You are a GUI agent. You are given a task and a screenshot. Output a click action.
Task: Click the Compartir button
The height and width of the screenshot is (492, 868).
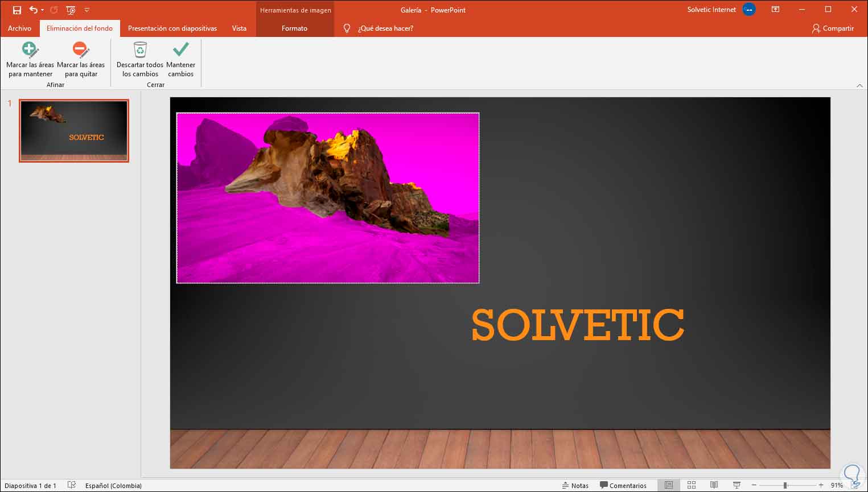(833, 28)
